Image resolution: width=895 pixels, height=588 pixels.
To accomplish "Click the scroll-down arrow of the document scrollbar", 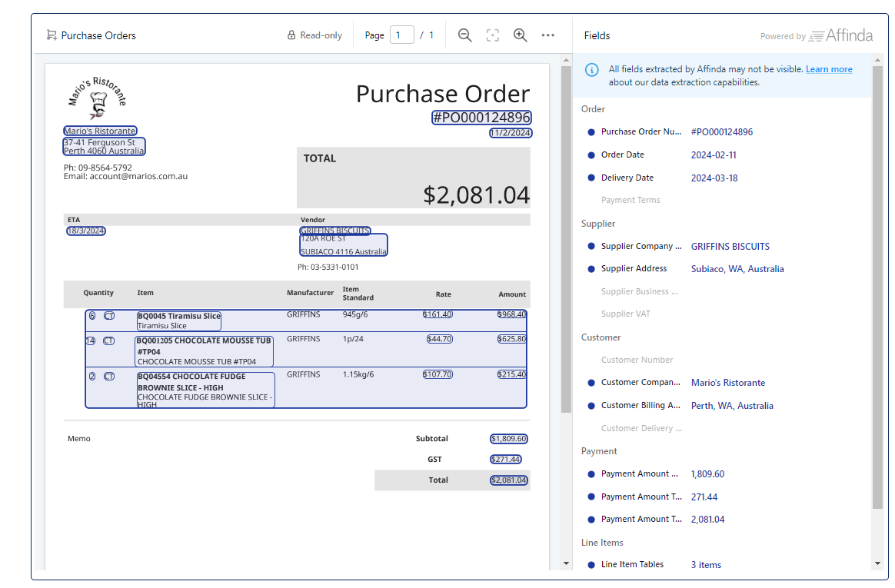I will [566, 563].
